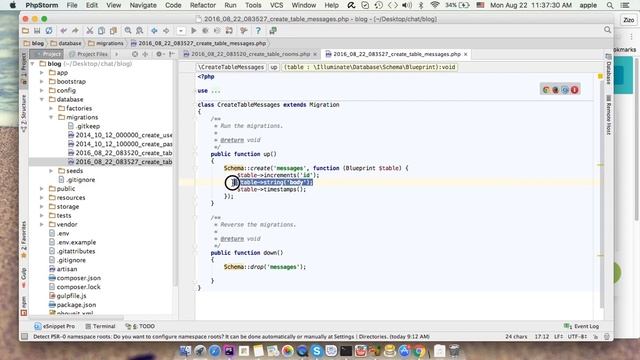The height and width of the screenshot is (360, 640).
Task: Open Find with magnifier toolbar icon
Action: (x=128, y=31)
